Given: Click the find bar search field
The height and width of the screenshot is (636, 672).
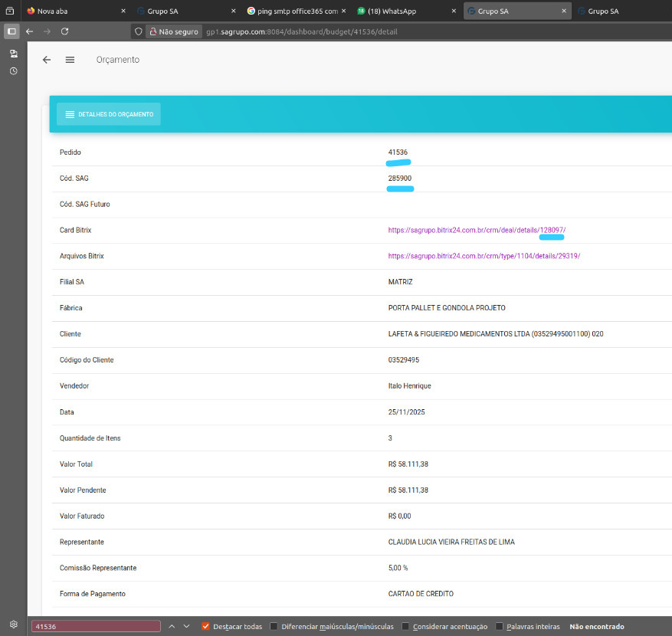Looking at the screenshot, I should (96, 626).
